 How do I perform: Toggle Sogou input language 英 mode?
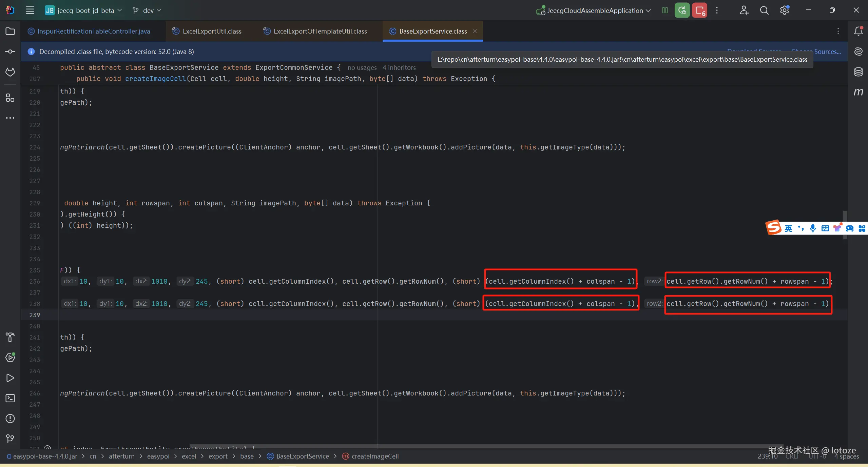pos(788,228)
